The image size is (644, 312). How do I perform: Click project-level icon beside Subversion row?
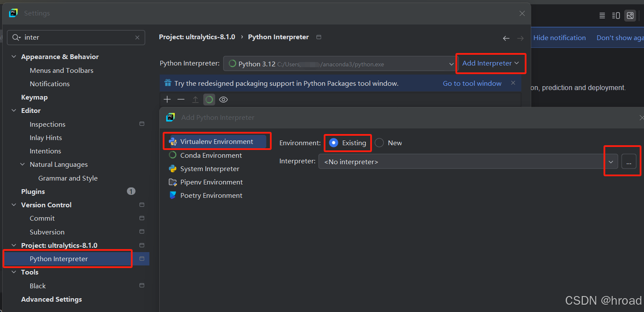[x=142, y=232]
